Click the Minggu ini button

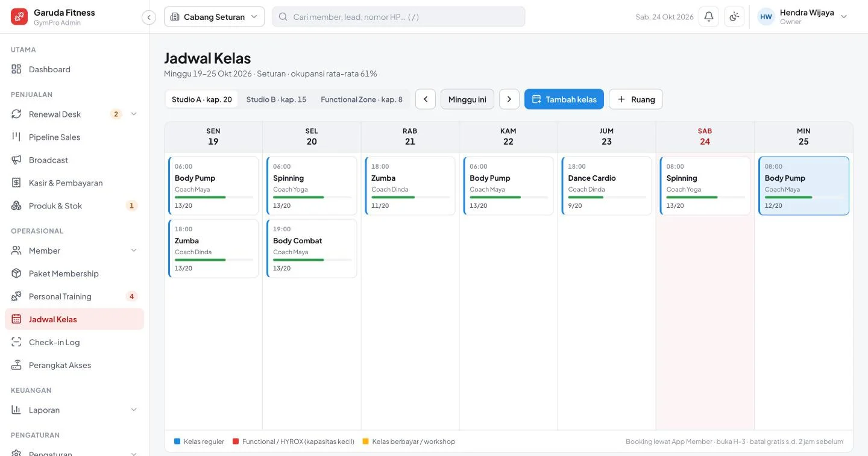point(467,99)
